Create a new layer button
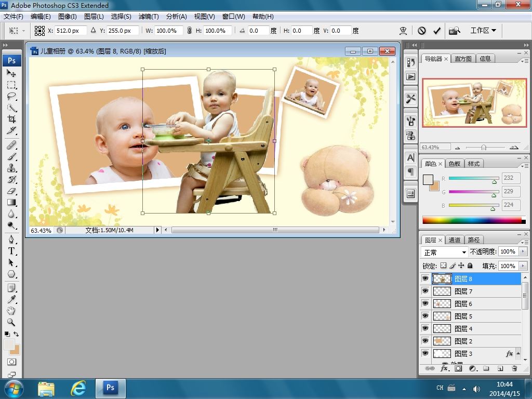 click(500, 368)
